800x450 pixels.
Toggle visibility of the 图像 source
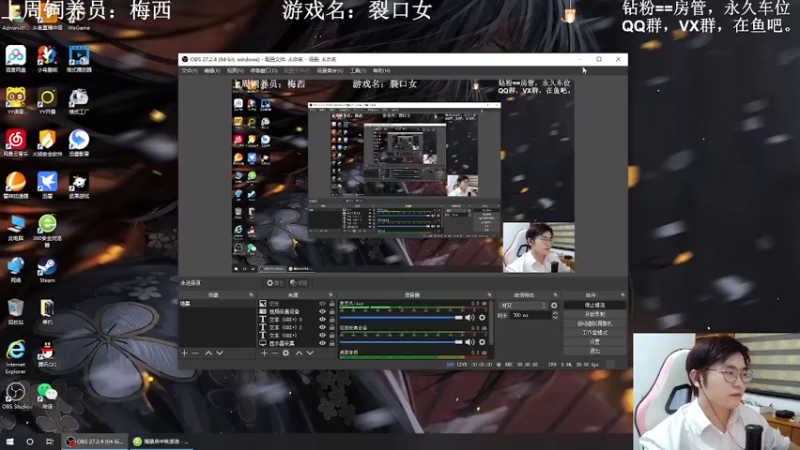click(322, 304)
